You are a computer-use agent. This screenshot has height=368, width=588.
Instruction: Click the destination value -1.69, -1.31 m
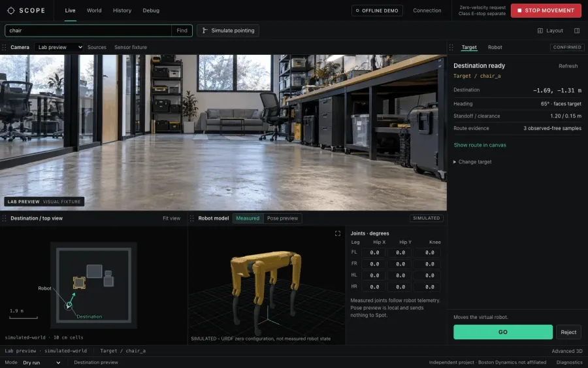(x=557, y=90)
